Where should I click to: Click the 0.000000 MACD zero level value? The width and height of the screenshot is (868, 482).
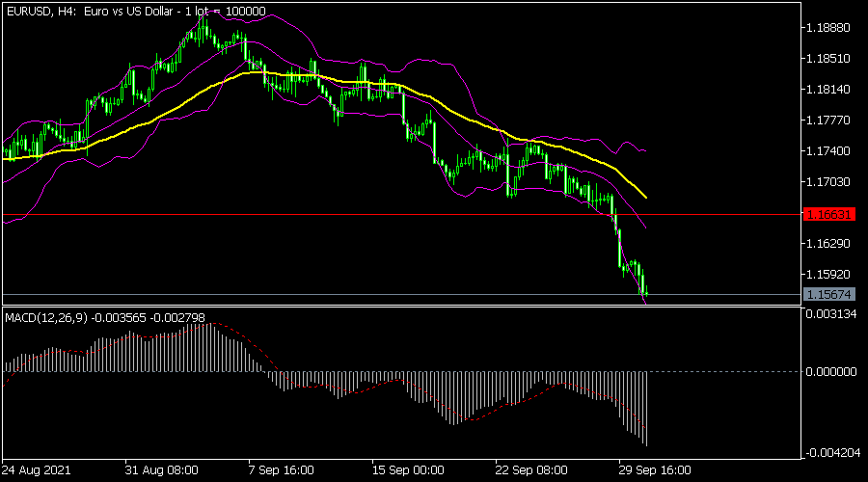[831, 371]
